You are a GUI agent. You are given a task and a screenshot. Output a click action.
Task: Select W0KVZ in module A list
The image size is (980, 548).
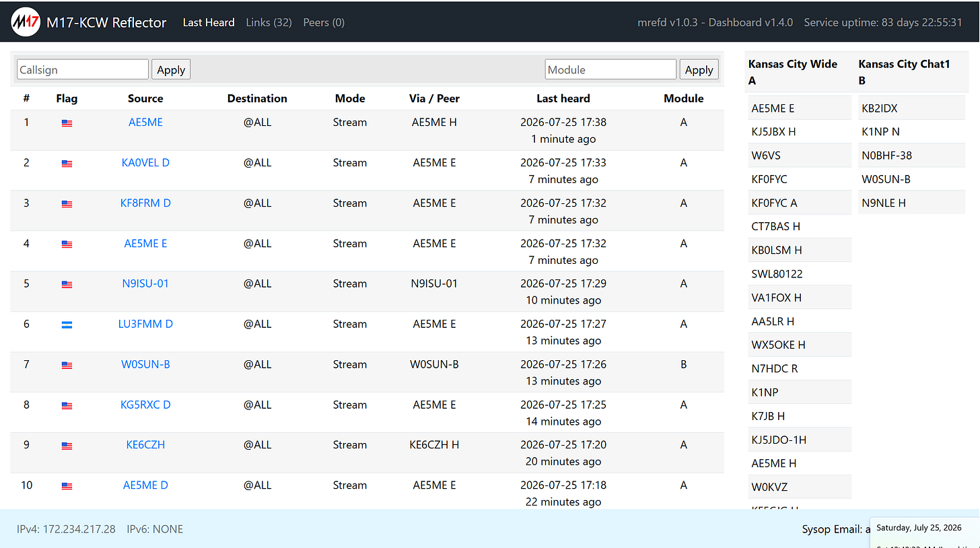(800, 487)
